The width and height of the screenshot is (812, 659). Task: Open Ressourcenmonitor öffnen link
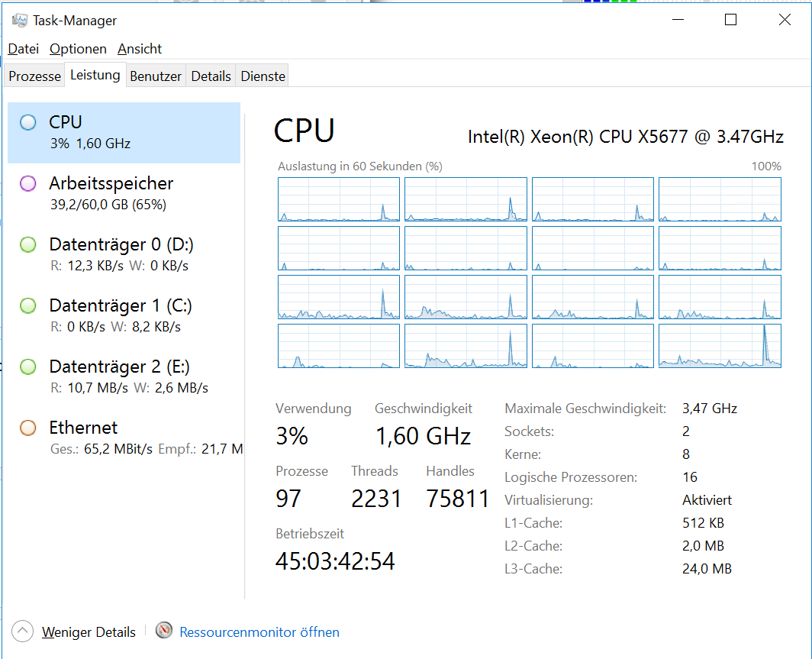click(259, 632)
